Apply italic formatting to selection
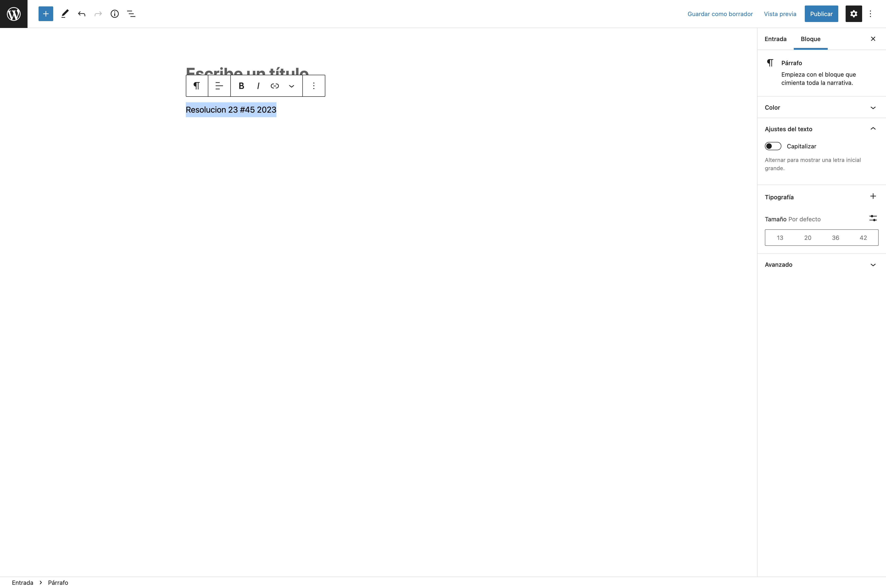 pyautogui.click(x=258, y=86)
